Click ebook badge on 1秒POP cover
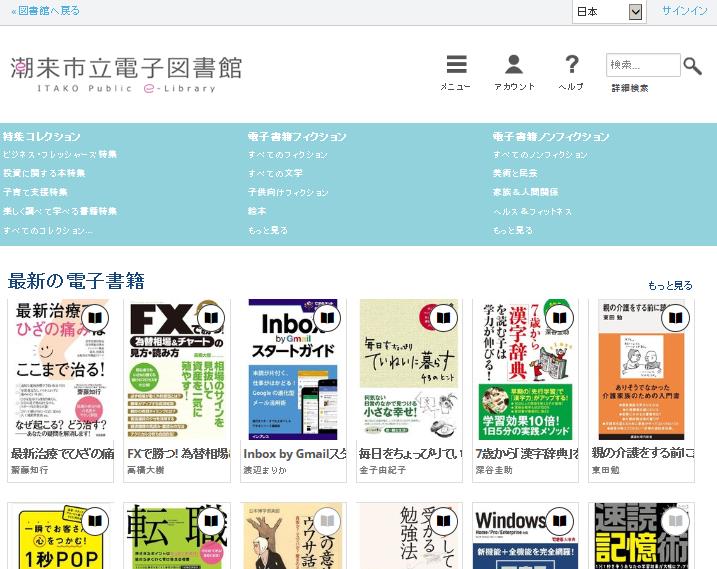This screenshot has width=717, height=569. [x=95, y=521]
